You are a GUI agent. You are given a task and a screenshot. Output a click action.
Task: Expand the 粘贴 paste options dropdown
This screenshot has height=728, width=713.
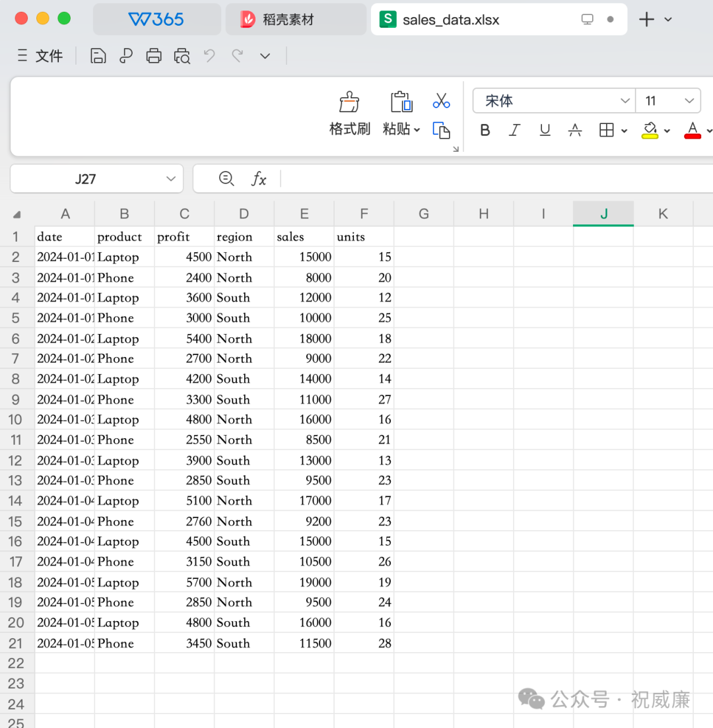click(416, 130)
